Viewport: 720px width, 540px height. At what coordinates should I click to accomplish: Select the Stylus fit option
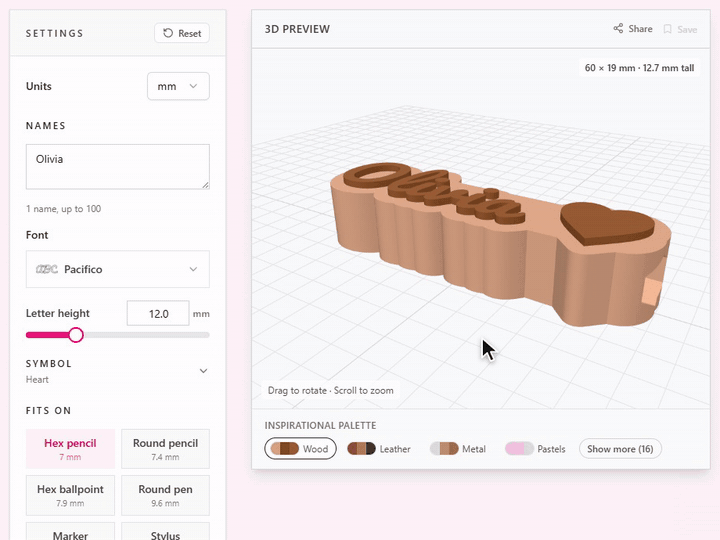pyautogui.click(x=165, y=532)
